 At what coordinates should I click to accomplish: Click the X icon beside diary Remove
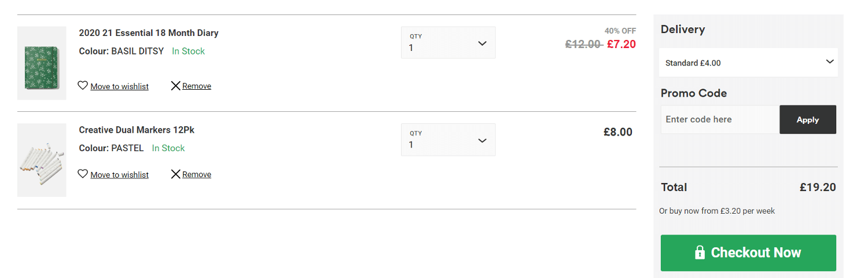point(176,86)
